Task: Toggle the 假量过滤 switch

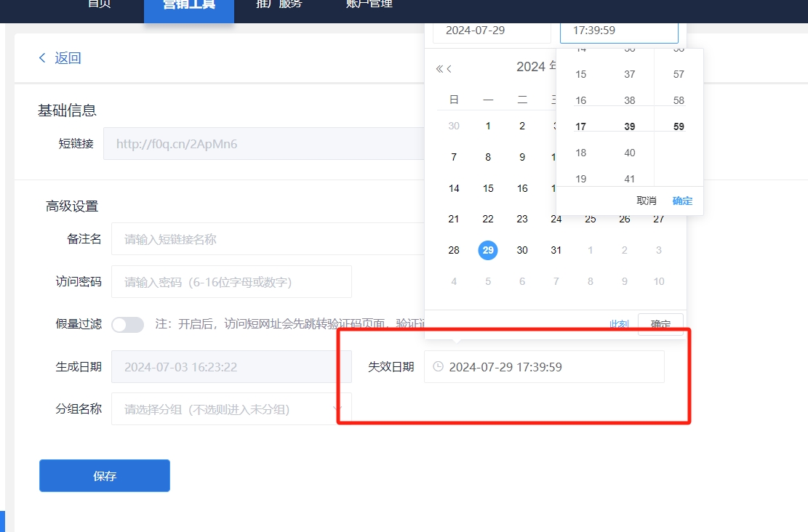Action: 128,324
